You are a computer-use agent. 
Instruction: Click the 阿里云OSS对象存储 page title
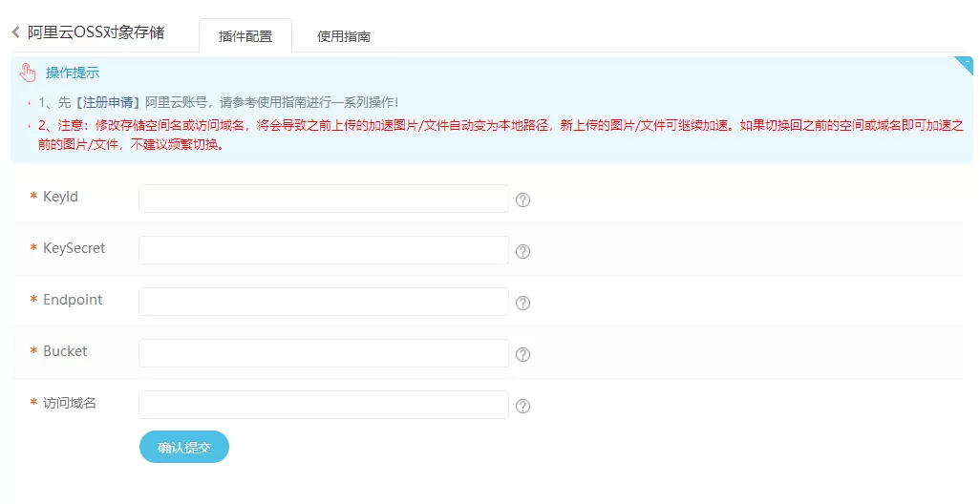[96, 32]
